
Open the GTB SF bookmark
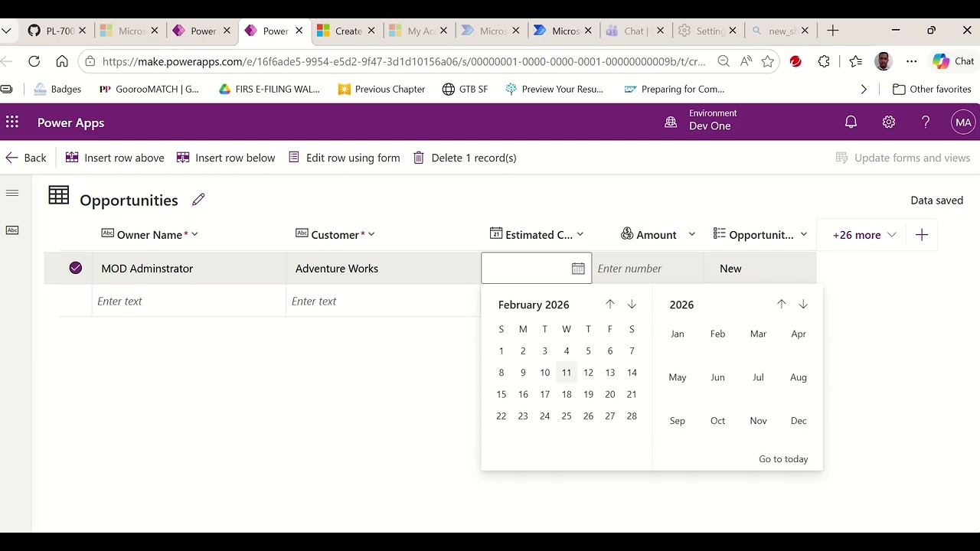tap(465, 89)
